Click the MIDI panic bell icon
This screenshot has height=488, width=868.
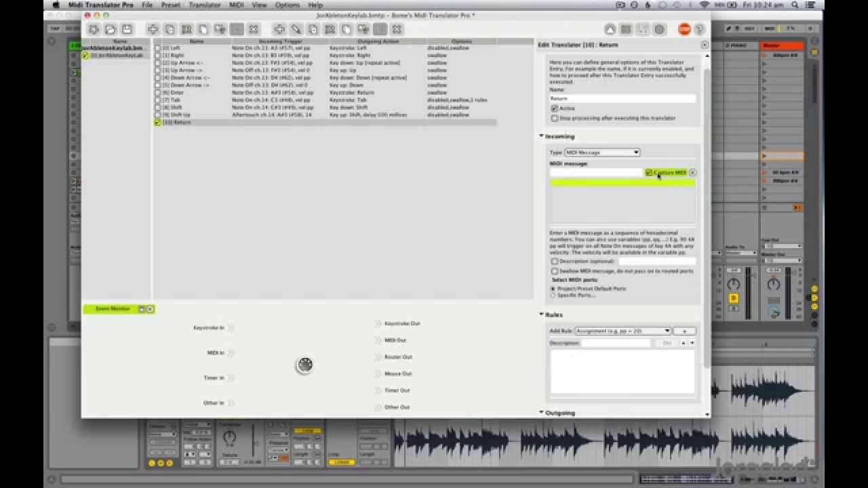[x=610, y=29]
